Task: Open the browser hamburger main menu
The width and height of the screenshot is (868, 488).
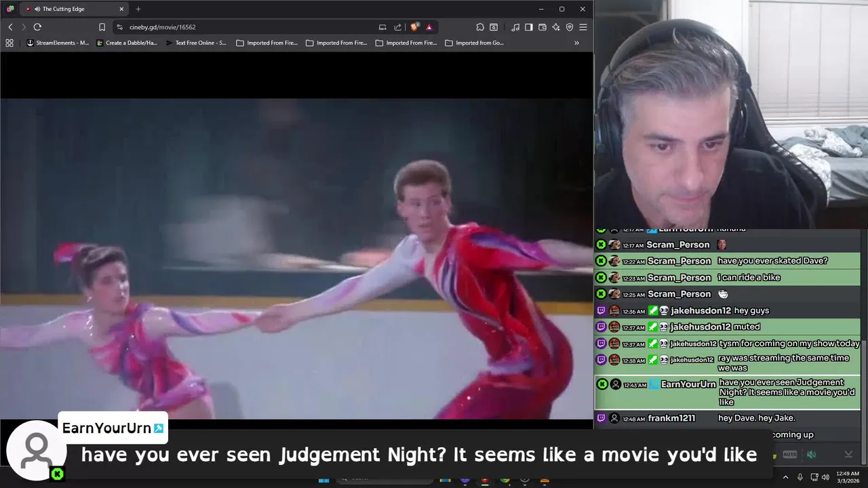Action: [583, 27]
